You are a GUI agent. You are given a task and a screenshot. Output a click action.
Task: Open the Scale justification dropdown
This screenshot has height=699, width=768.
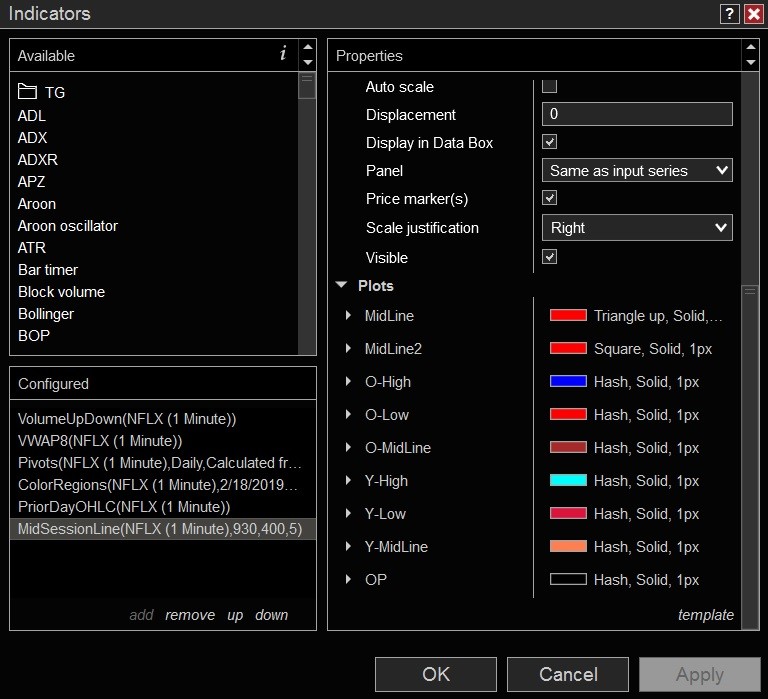(637, 227)
